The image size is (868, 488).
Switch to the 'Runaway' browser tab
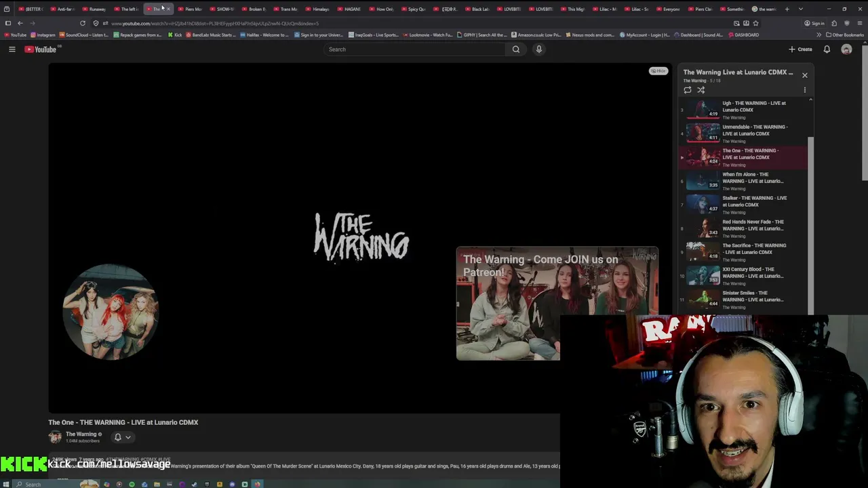click(x=95, y=9)
